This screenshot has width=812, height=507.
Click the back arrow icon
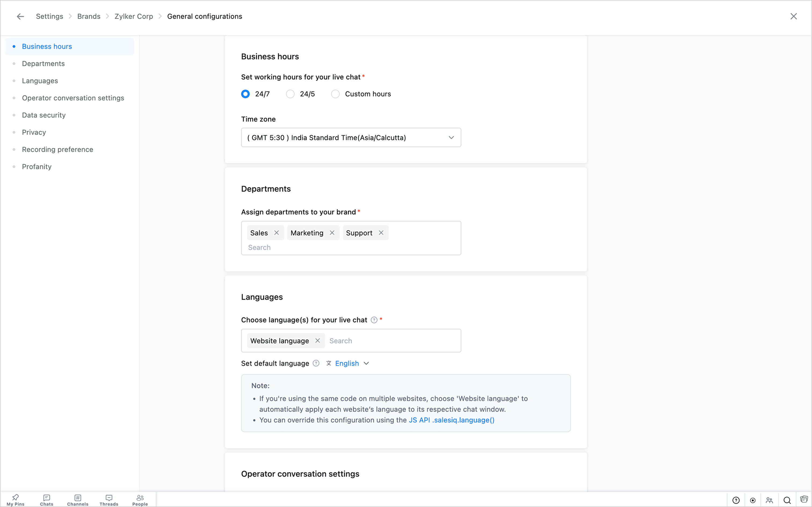tap(20, 16)
